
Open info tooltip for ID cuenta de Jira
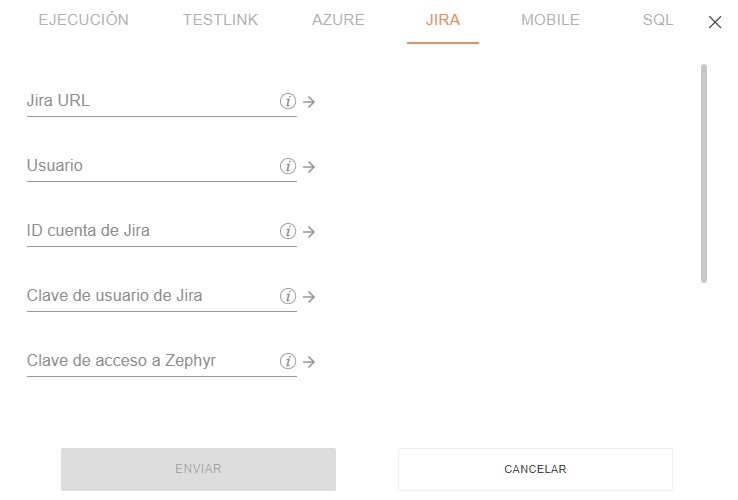coord(288,231)
